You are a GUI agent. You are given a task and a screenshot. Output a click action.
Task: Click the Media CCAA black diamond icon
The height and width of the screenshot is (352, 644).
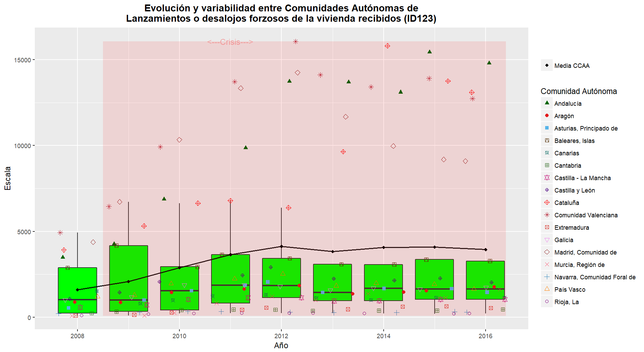tap(547, 65)
